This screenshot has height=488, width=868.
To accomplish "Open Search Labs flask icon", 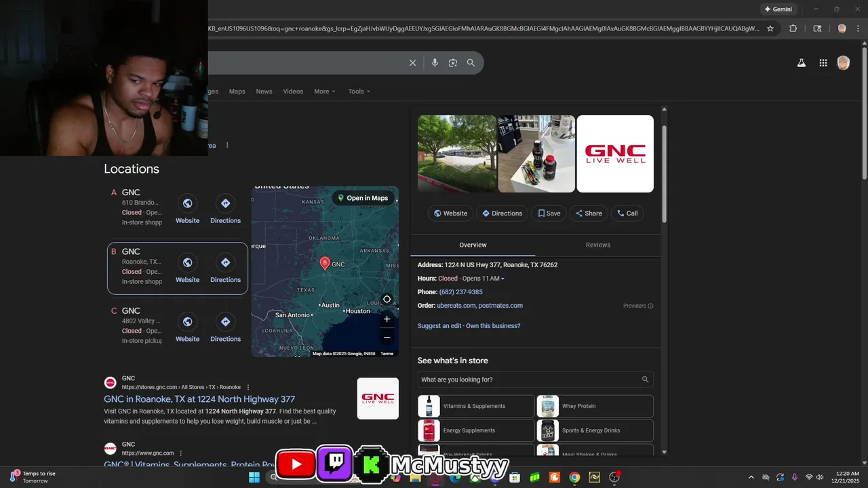I will [801, 63].
